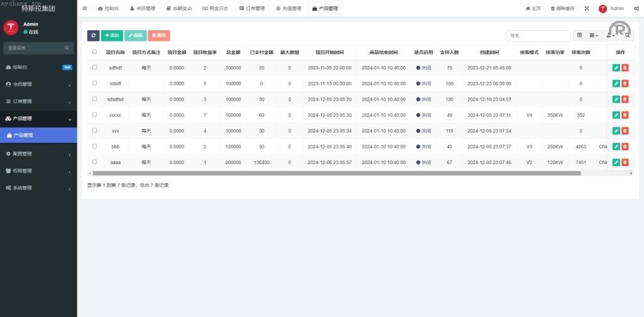644x317 pixels.
Task: Check the select-all checkbox in table header
Action: click(95, 52)
